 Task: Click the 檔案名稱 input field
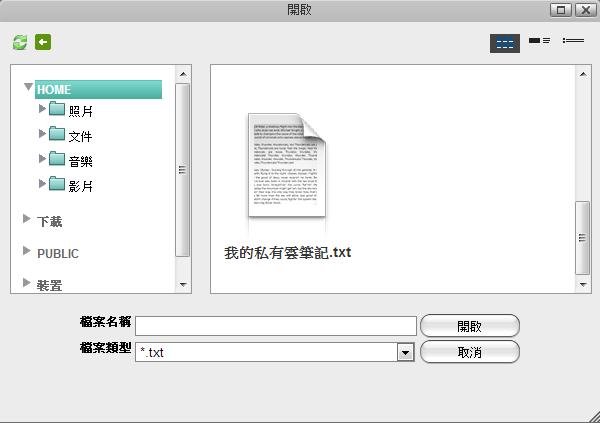coord(275,326)
